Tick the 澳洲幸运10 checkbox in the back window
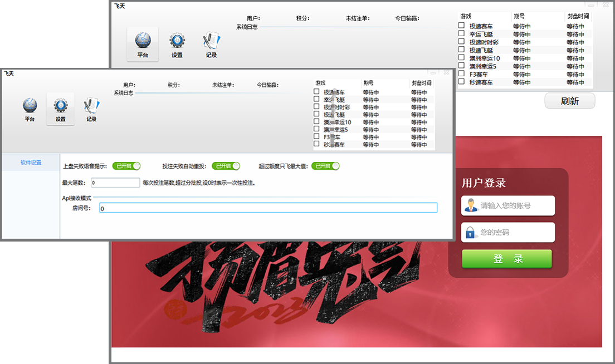 tap(461, 57)
